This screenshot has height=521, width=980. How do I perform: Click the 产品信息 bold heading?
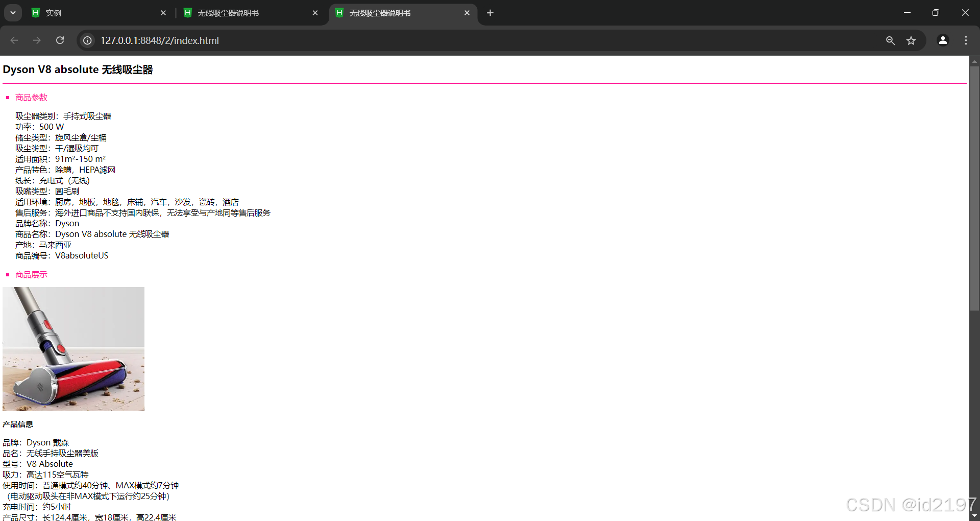point(18,424)
